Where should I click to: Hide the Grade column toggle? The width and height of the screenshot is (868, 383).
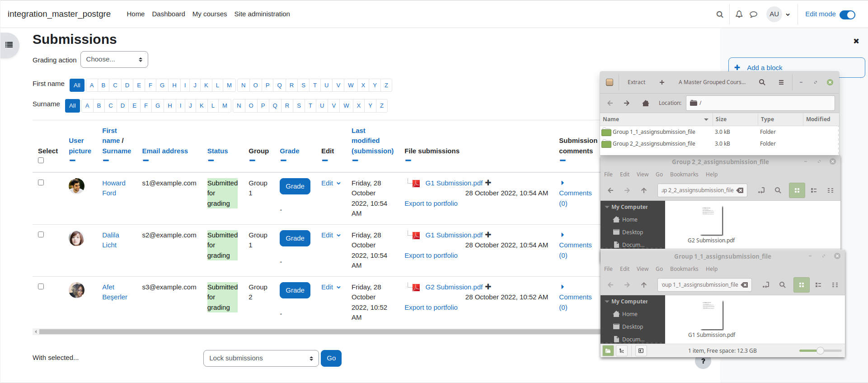(283, 161)
